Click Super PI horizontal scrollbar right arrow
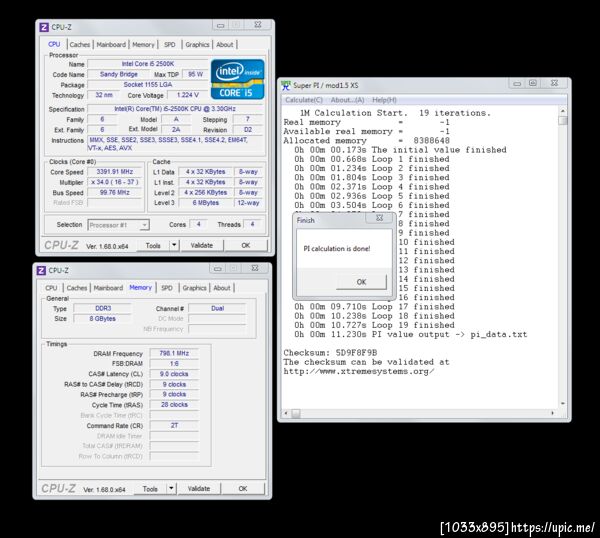The height and width of the screenshot is (538, 600). tap(552, 413)
